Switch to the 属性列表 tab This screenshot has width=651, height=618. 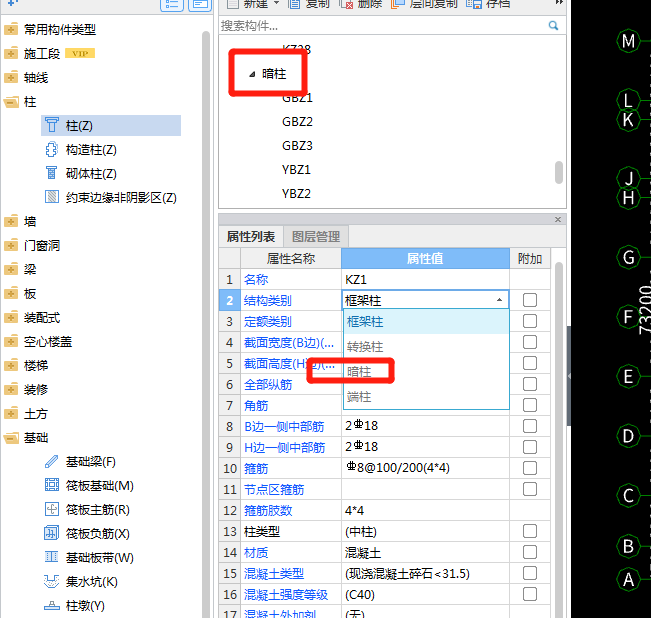point(251,237)
